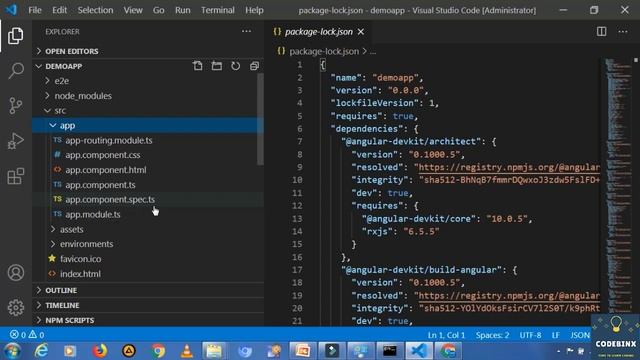Viewport: 640px width, 360px height.
Task: Click the Explorer panel vertical scrollbar
Action: click(260, 118)
